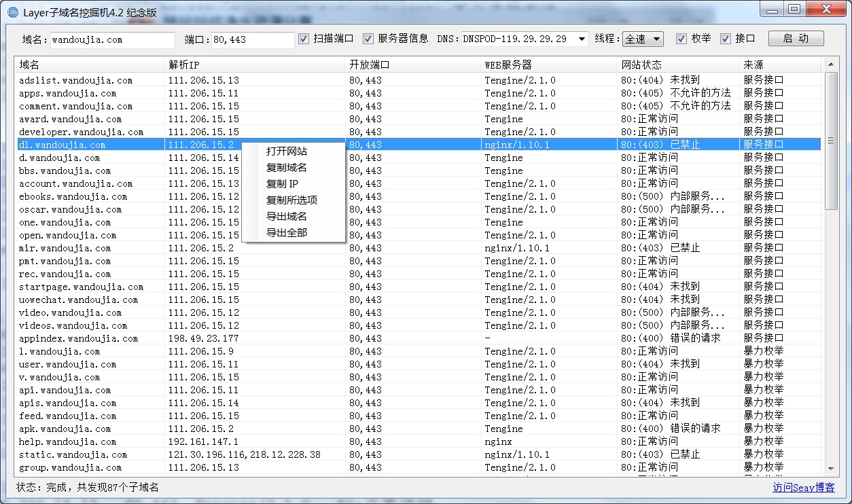
Task: Select the bbs.wandoujia.com row
Action: coord(418,170)
